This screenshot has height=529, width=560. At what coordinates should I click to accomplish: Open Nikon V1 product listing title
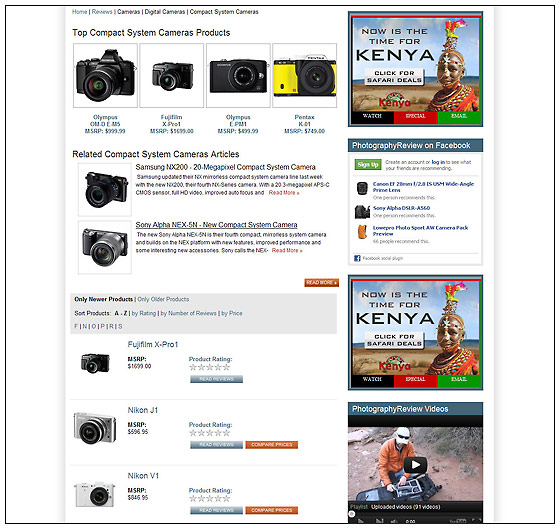pyautogui.click(x=143, y=476)
